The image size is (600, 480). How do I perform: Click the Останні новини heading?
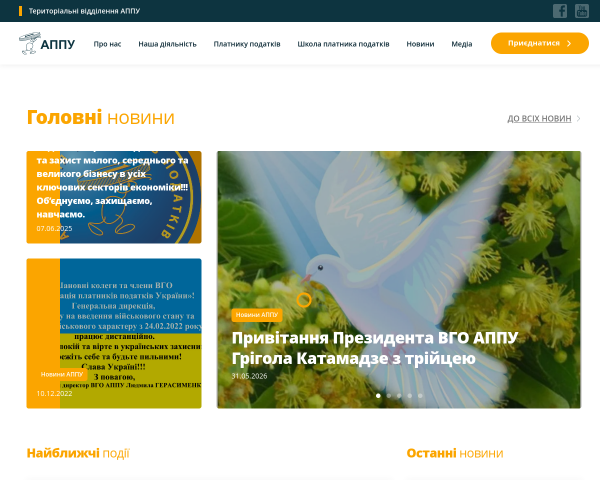[x=455, y=453]
